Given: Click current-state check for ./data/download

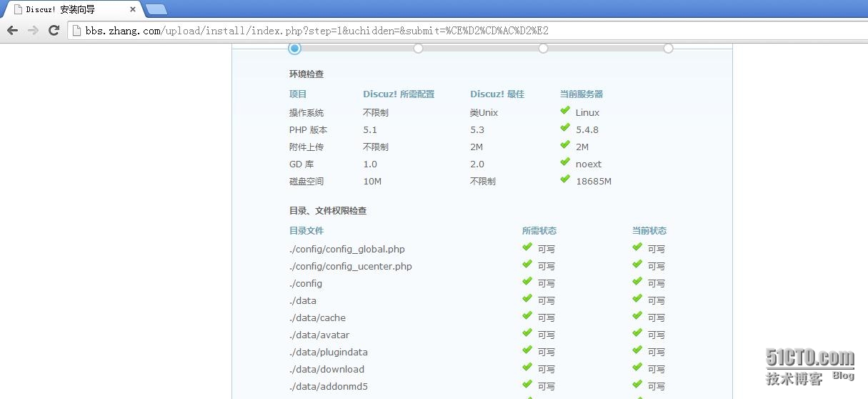Looking at the screenshot, I should pos(637,368).
